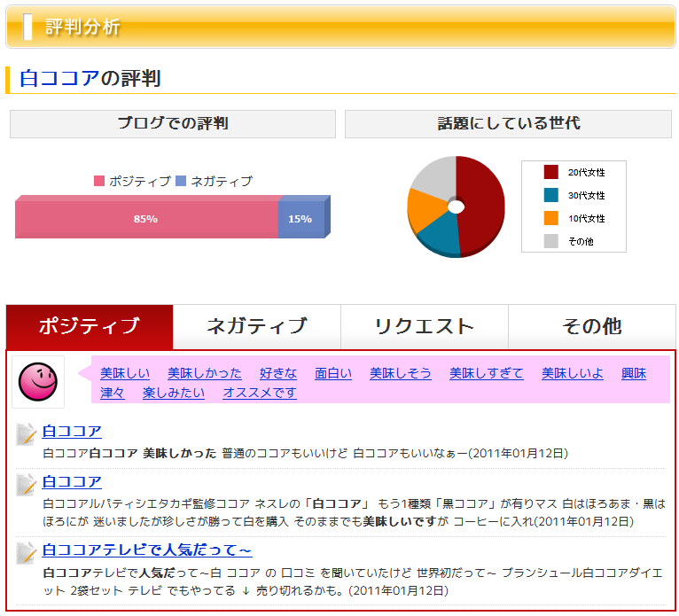Follow the 好きな keyword link
This screenshot has height=616, width=679.
coord(278,373)
